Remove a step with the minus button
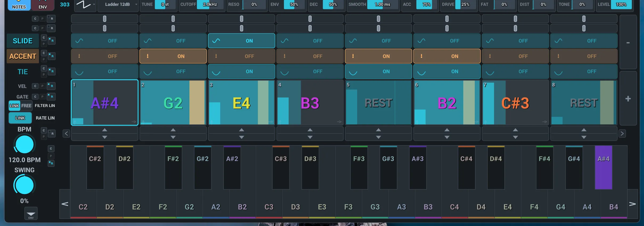This screenshot has width=644, height=226. [628, 43]
